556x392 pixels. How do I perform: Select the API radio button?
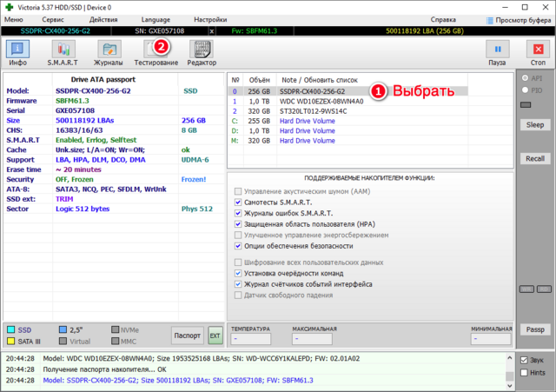(x=524, y=77)
